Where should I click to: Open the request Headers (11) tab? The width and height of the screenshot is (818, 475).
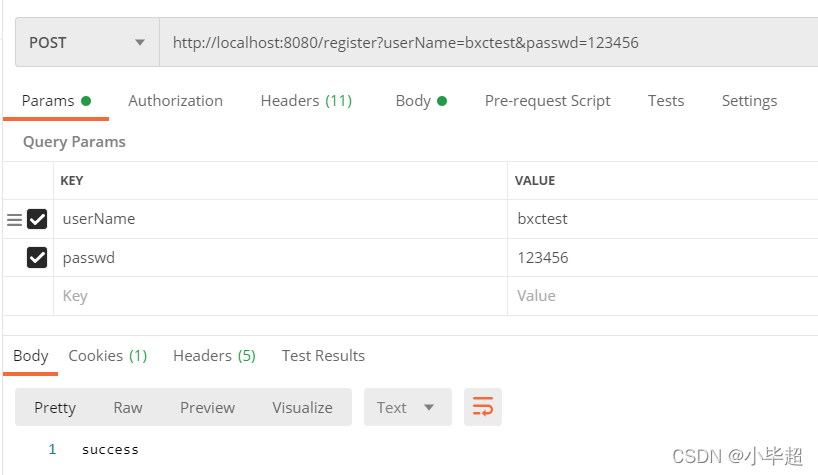[x=306, y=101]
